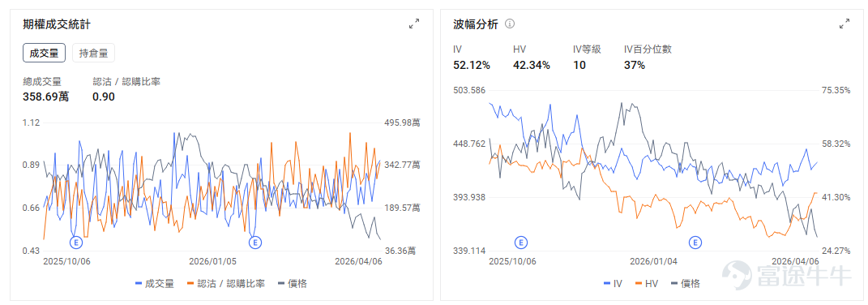Click the 總成交量 value 358.69萬
Image resolution: width=868 pixels, height=305 pixels.
pyautogui.click(x=46, y=97)
